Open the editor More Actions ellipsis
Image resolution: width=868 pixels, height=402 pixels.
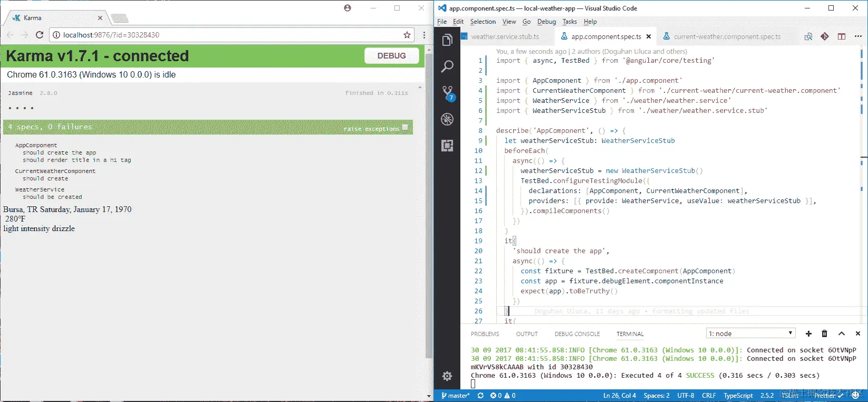point(858,36)
